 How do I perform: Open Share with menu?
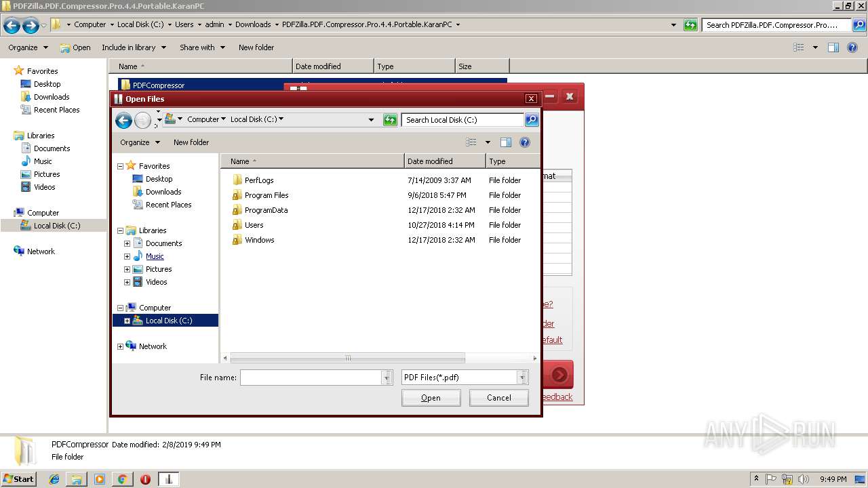coord(202,47)
